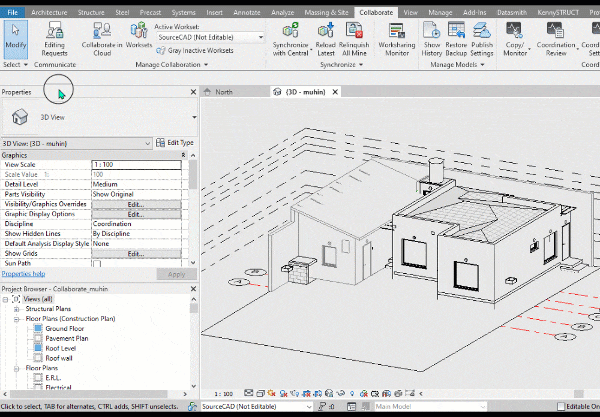Collapse Floor Plans (Construction Plan) node
The width and height of the screenshot is (600, 417).
[16, 319]
